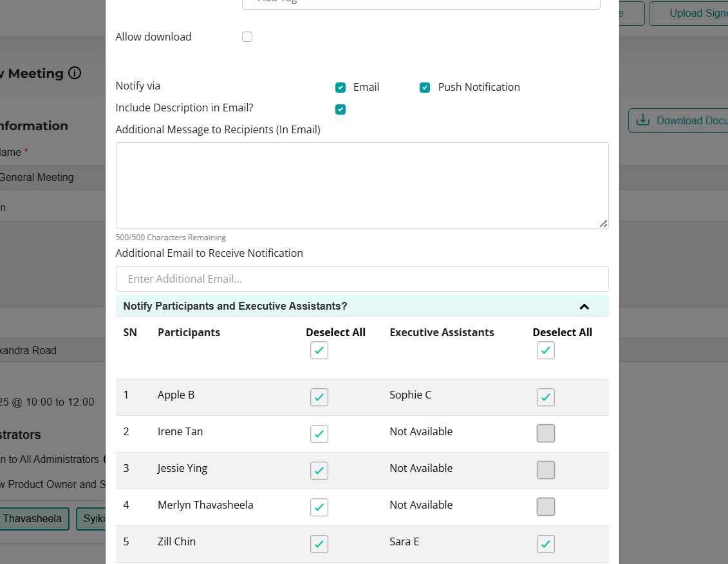Deselect all Executive Assistants using the header checkbox

pyautogui.click(x=546, y=350)
